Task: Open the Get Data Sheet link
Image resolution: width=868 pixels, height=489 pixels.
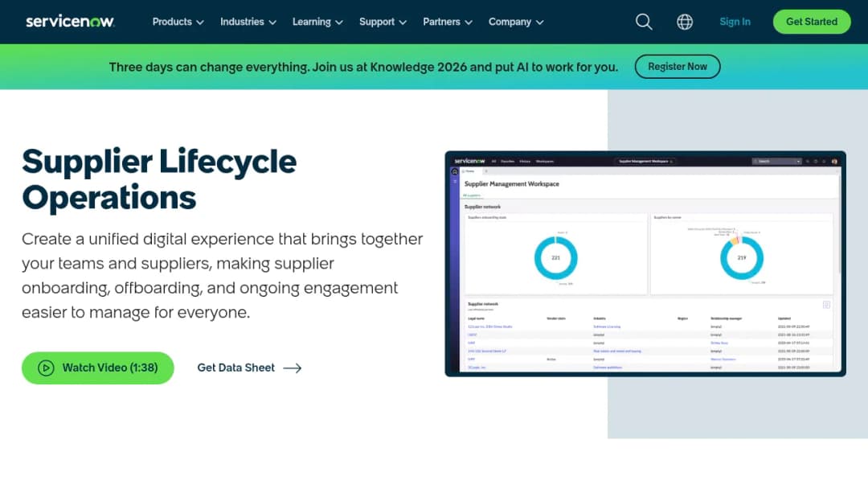Action: coord(249,368)
